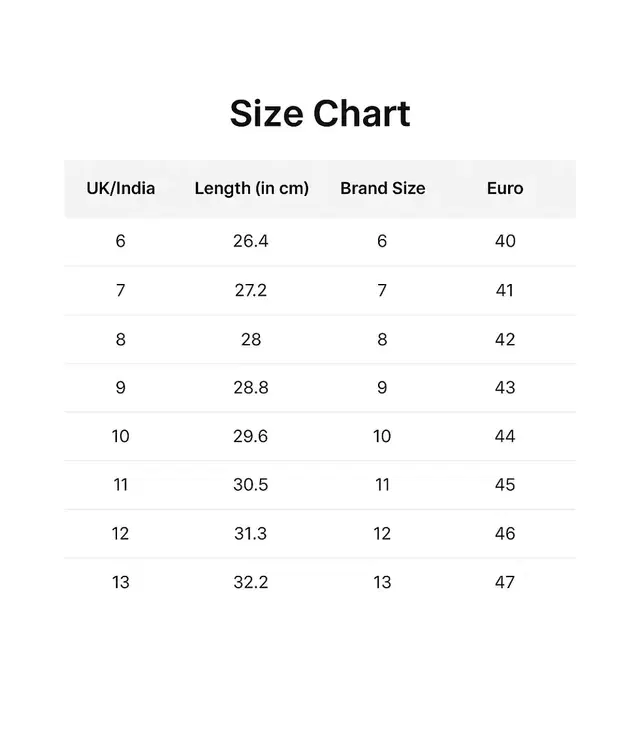
Task: Click the 27.2 length value
Action: 251,290
